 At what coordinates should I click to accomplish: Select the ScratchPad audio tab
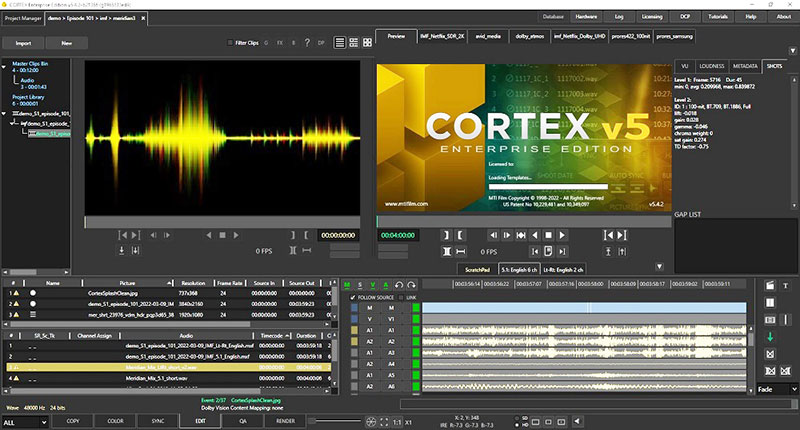coord(477,269)
